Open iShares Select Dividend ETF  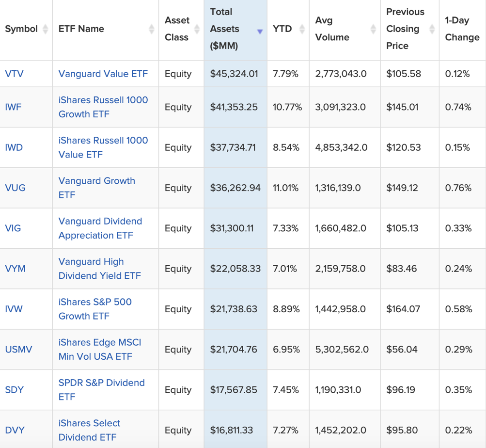pos(89,430)
